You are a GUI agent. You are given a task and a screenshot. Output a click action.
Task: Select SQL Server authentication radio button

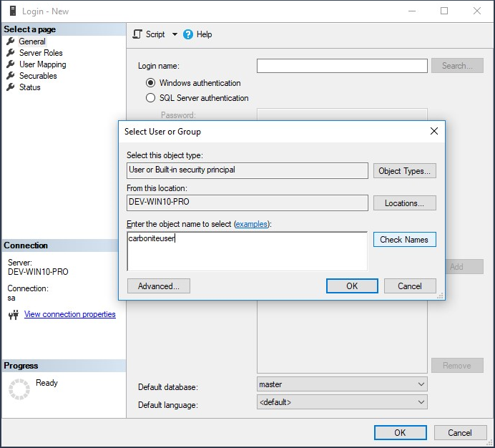pos(150,98)
